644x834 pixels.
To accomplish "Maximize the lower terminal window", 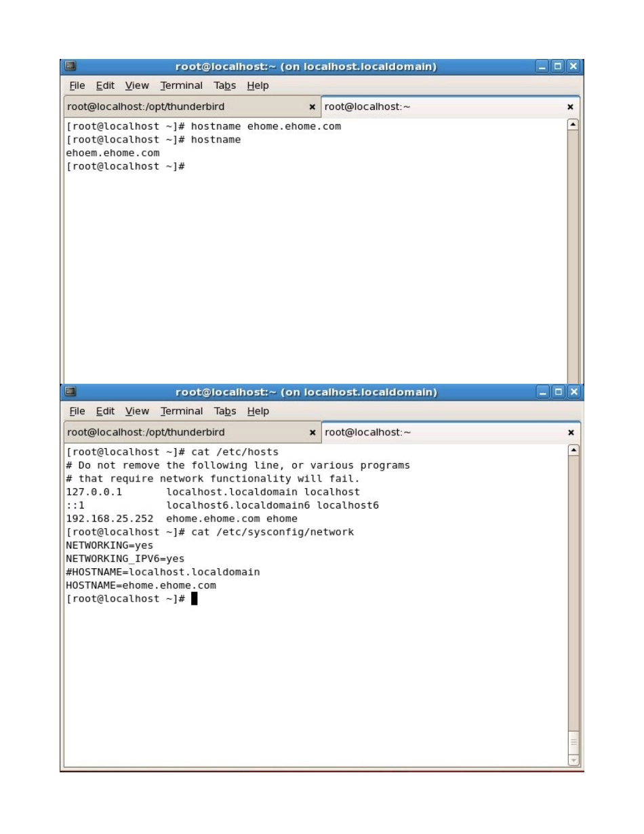I will (x=559, y=393).
